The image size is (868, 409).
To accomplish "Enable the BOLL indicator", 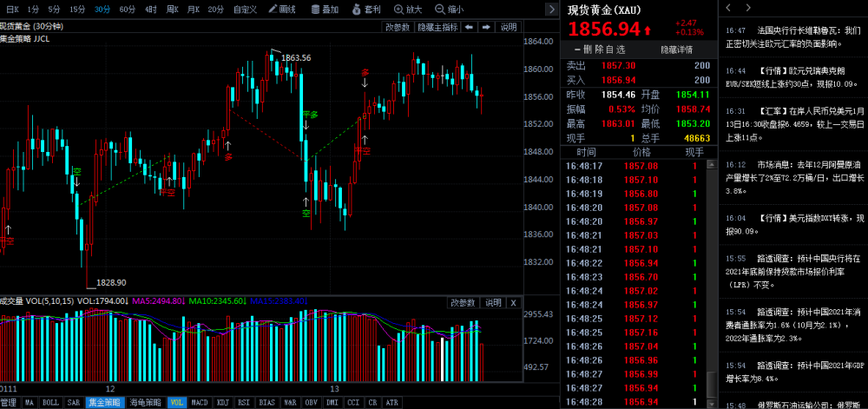I will point(50,402).
